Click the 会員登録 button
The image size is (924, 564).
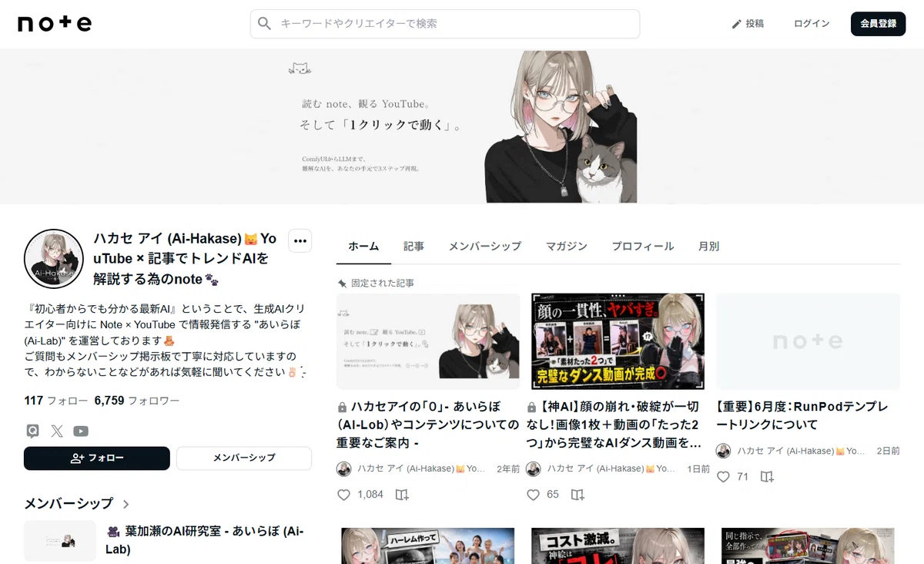[878, 24]
